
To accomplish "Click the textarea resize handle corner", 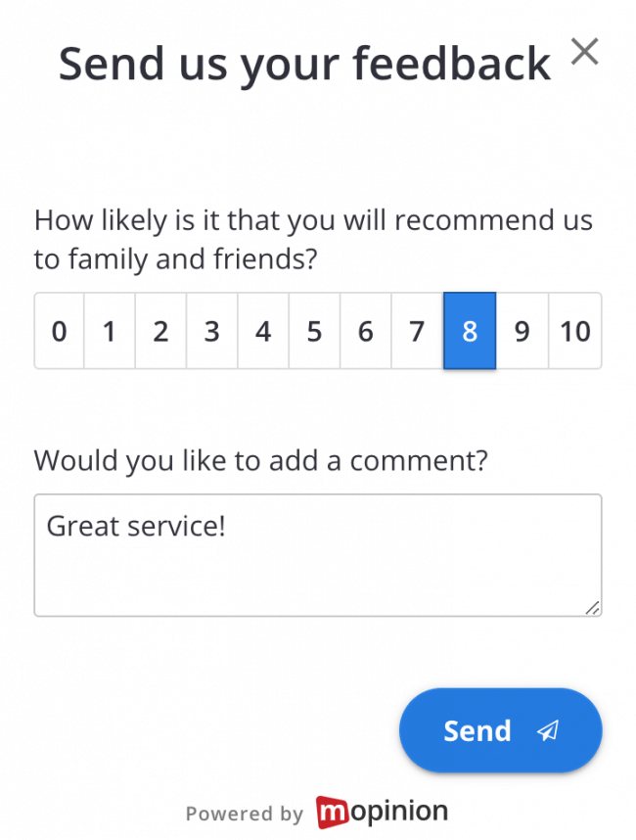I will click(592, 608).
